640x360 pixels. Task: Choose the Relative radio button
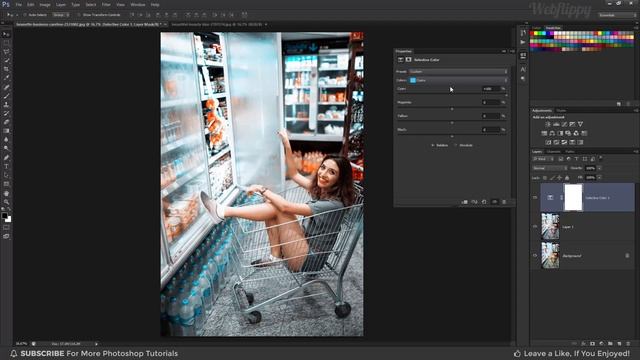(x=433, y=145)
